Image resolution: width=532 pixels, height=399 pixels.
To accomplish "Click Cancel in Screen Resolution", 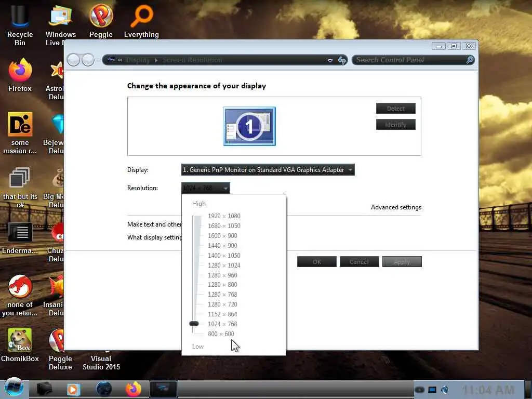I will (360, 262).
